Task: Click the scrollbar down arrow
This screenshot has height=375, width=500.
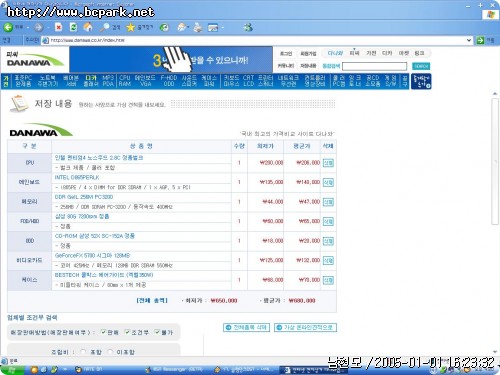Action: [495, 352]
